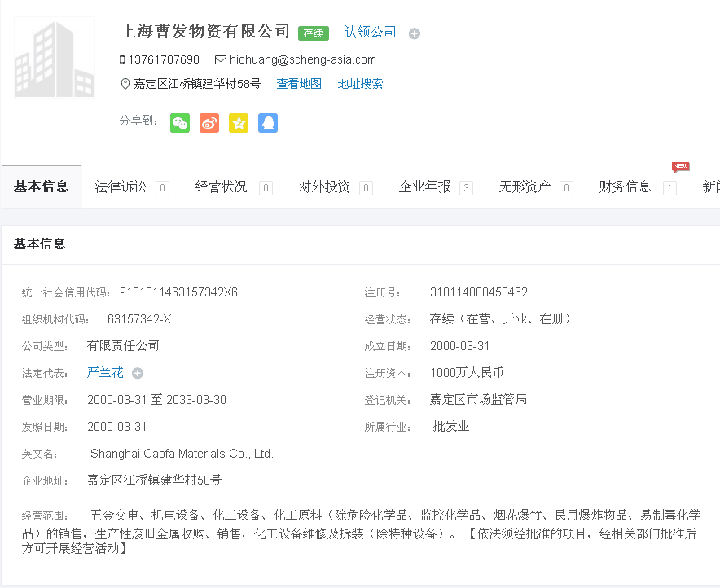Viewport: 720px width, 588px height.
Task: Switch to the 无形资产 tab
Action: coord(525,186)
